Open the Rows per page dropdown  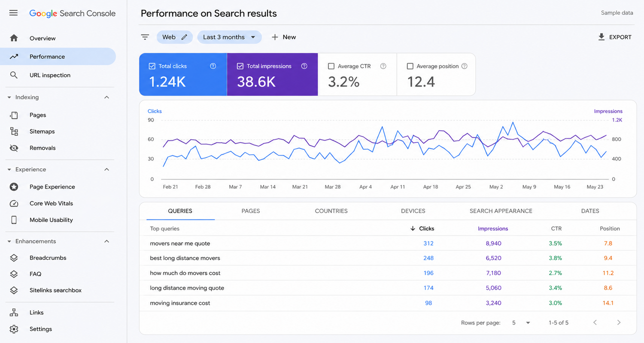tap(521, 322)
